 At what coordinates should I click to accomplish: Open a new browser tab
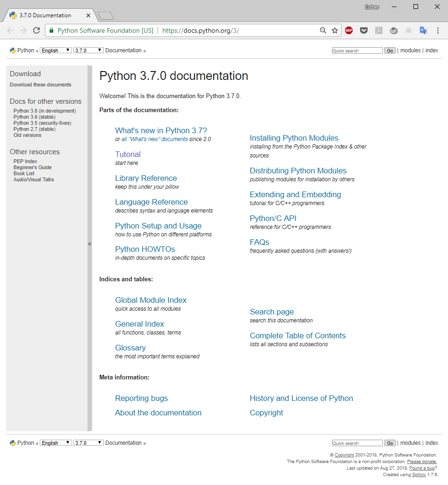[106, 15]
